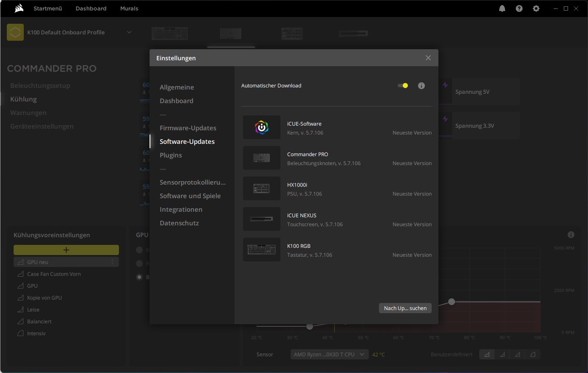The width and height of the screenshot is (588, 373).
Task: Select the first curve shape preset icon
Action: tap(487, 354)
